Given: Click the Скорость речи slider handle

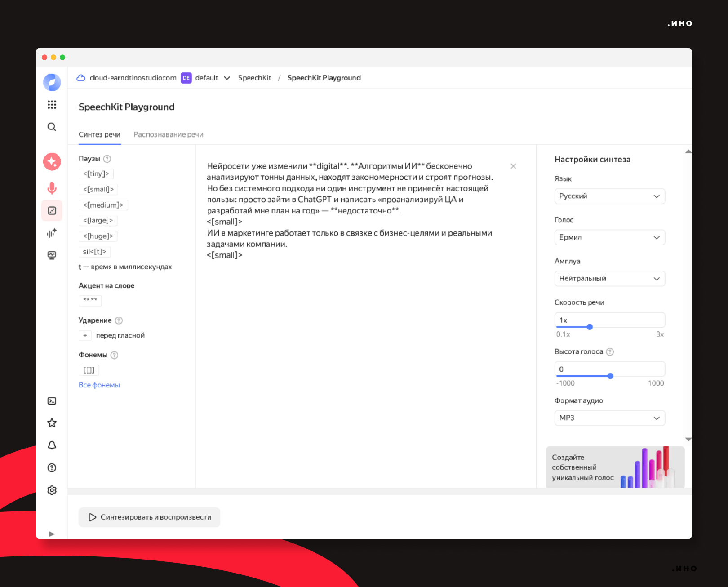Looking at the screenshot, I should [590, 327].
